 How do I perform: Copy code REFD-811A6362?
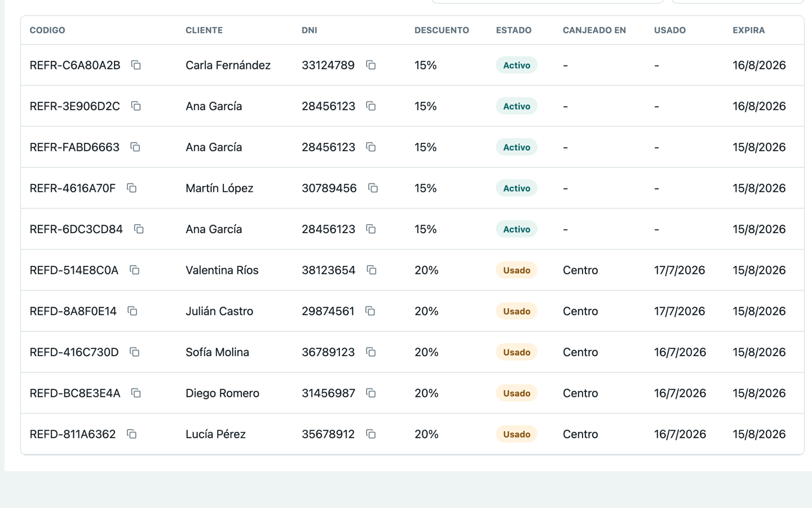click(132, 434)
